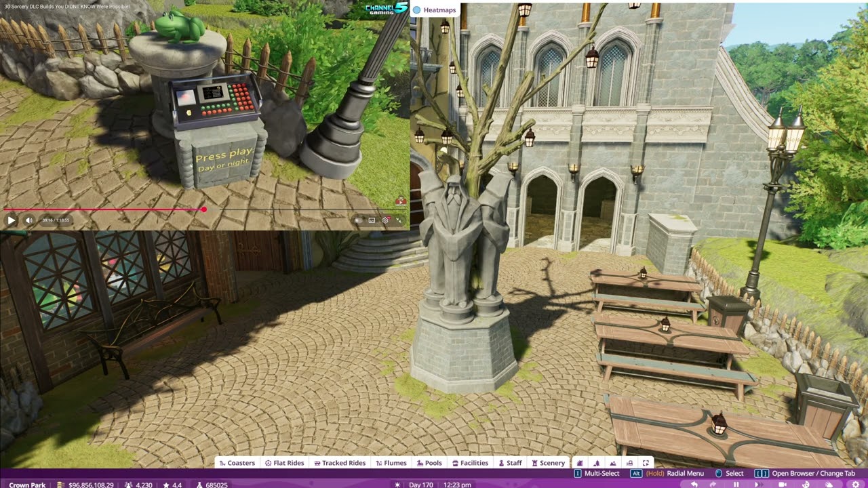Click the Channel 5 Gaming logo
The image size is (868, 488).
pyautogui.click(x=387, y=8)
